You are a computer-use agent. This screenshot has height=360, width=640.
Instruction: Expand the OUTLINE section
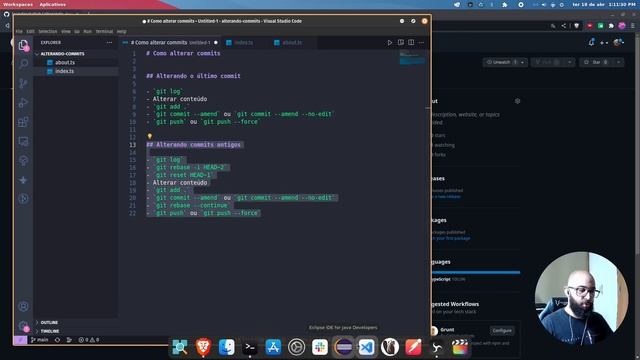49,322
